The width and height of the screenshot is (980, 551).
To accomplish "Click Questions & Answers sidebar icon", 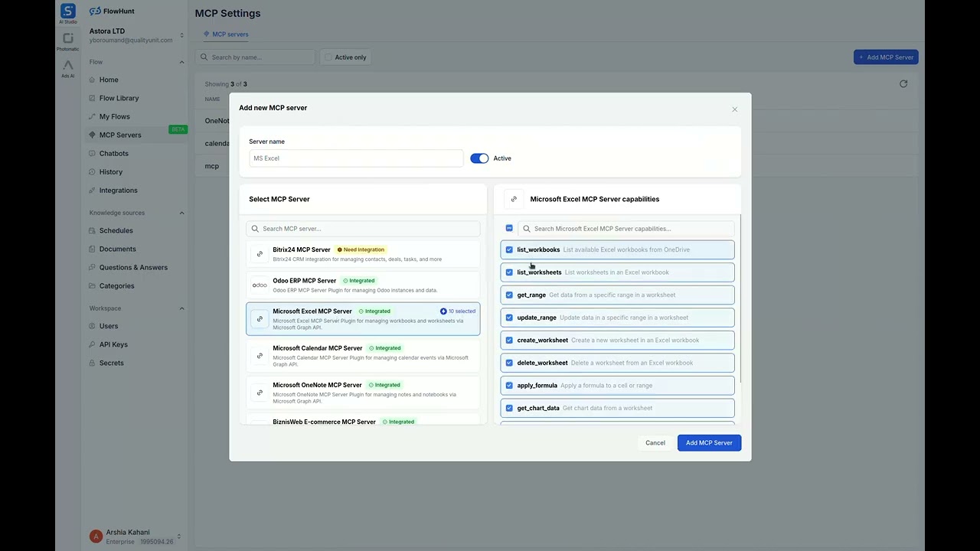I will [93, 267].
